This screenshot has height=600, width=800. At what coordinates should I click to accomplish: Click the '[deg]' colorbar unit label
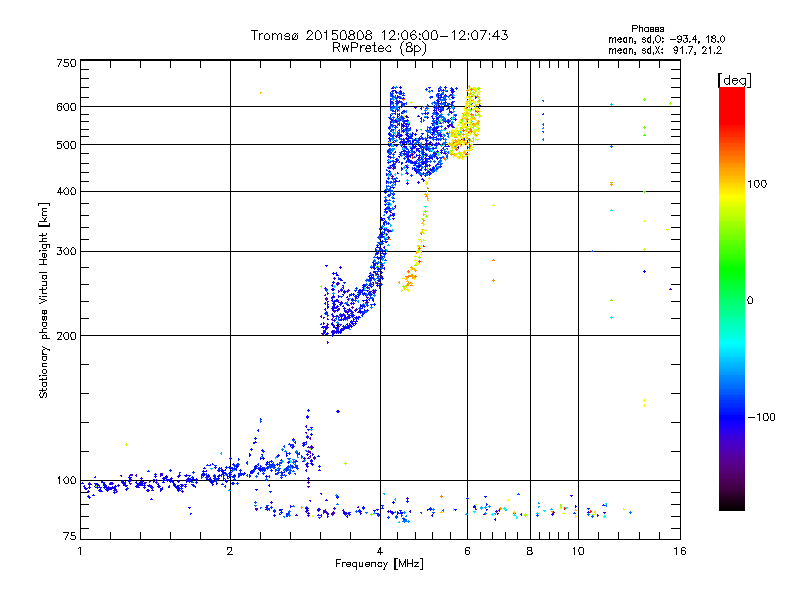tap(734, 80)
